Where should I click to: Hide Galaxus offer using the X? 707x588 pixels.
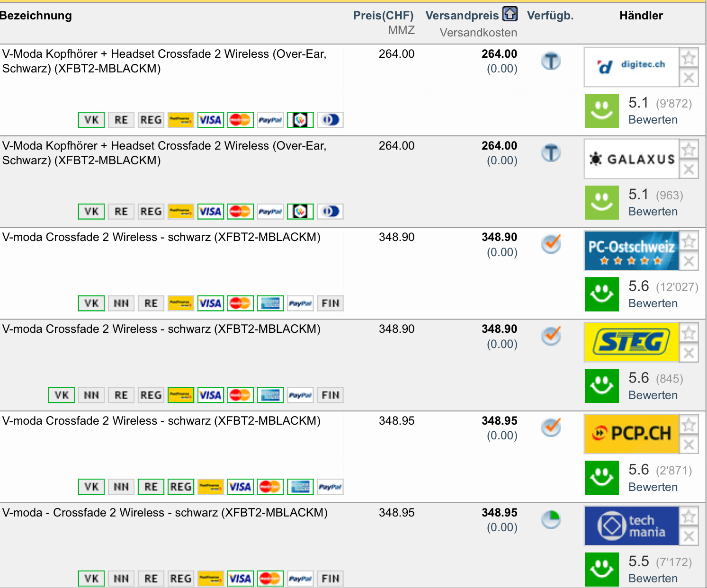[689, 169]
